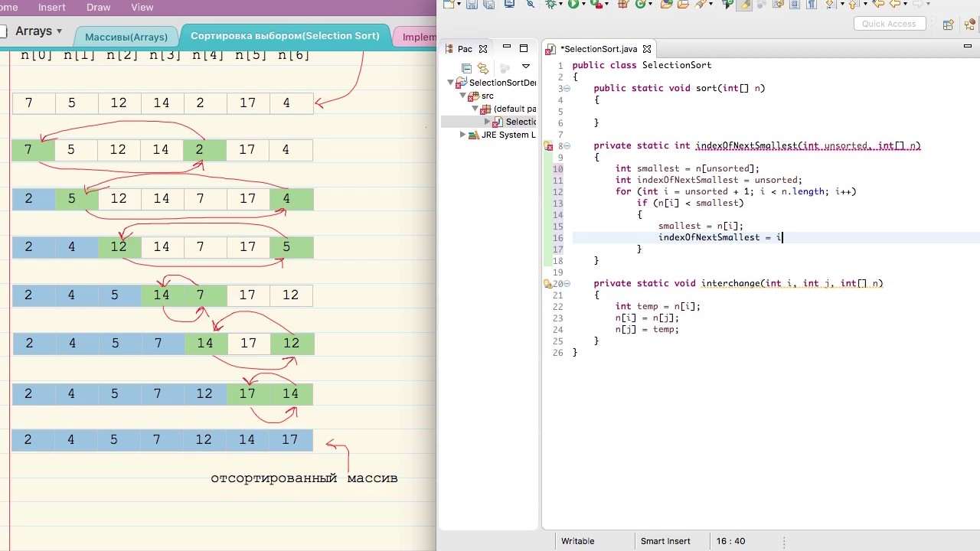
Task: Toggle Link with Editor in Package Explorer
Action: [483, 68]
